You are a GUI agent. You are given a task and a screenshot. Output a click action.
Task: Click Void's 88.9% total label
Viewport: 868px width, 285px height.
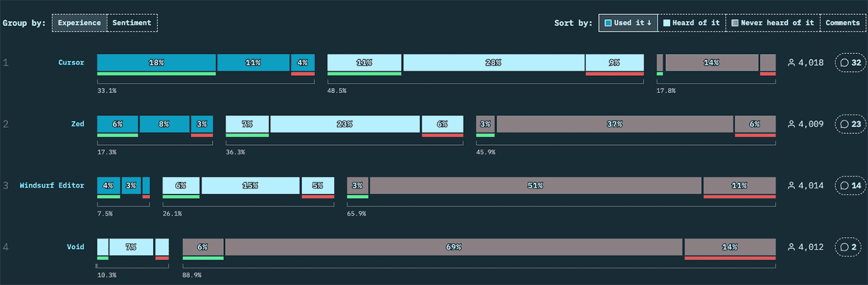(x=192, y=274)
